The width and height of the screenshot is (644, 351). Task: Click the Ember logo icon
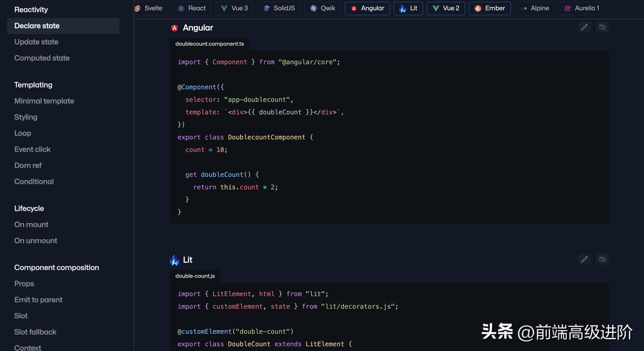coord(478,8)
